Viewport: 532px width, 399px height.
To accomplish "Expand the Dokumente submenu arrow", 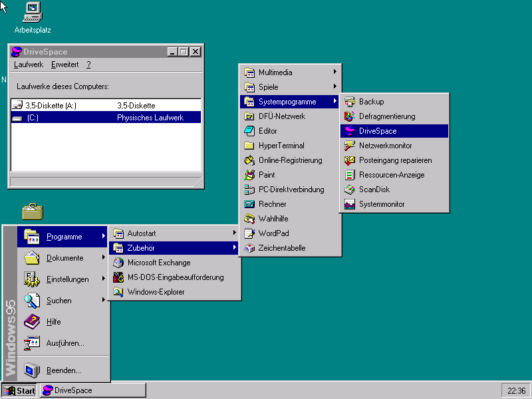I will click(104, 257).
